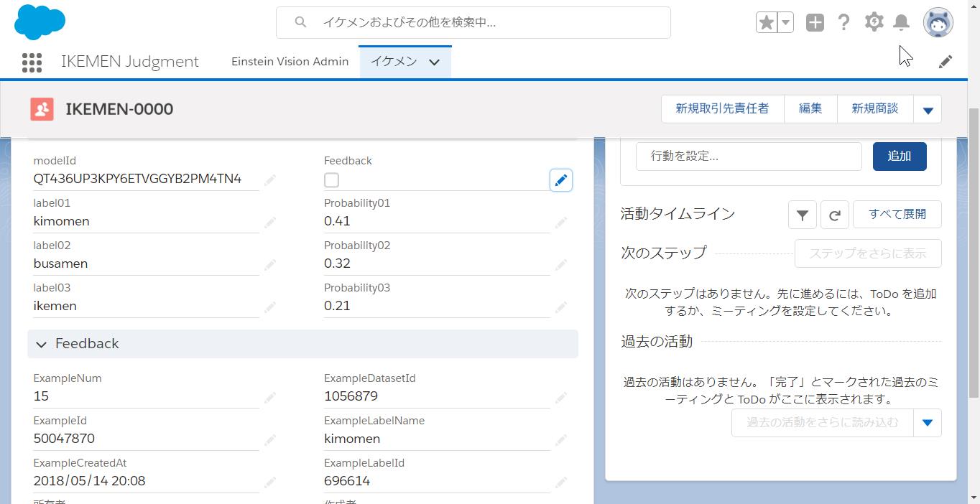The height and width of the screenshot is (504, 980).
Task: Click label01 value kimomen
Action: [x=61, y=221]
